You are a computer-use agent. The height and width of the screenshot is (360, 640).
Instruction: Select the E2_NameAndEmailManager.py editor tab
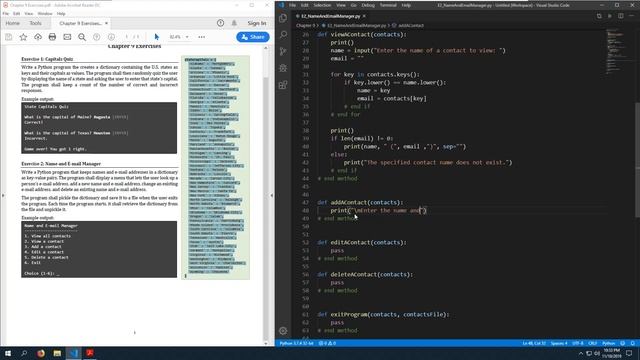tap(331, 16)
